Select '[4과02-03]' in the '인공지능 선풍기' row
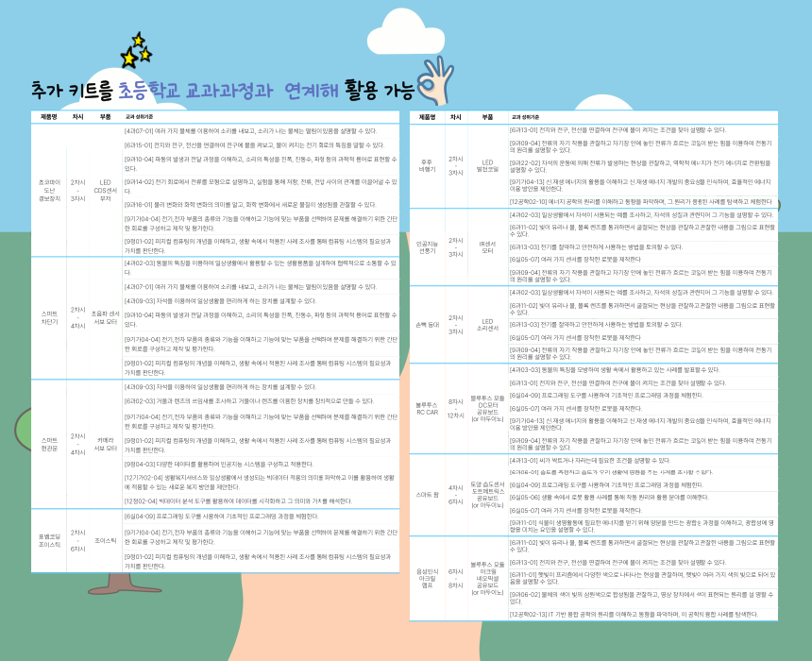The image size is (812, 661). point(641,215)
